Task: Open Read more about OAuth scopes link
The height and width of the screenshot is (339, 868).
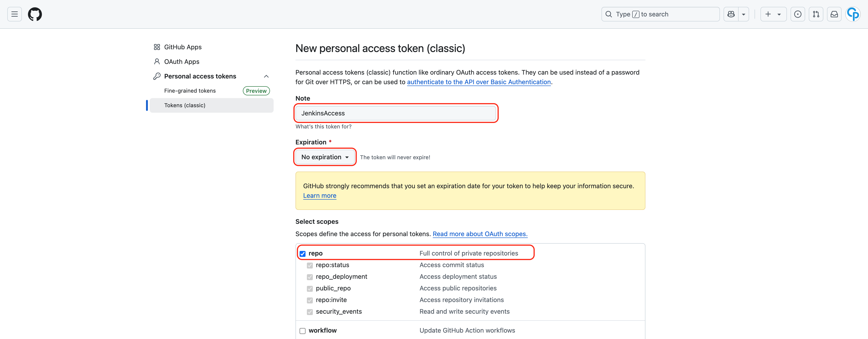Action: coord(480,234)
